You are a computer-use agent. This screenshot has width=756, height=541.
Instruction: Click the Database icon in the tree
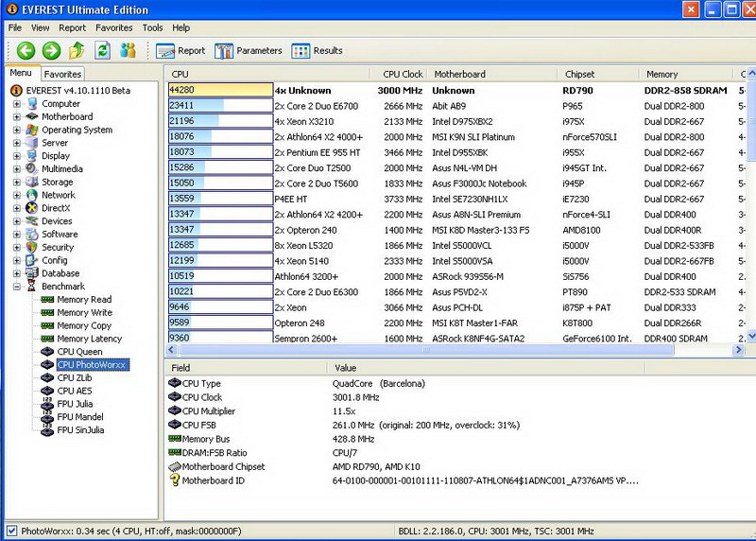[x=32, y=273]
